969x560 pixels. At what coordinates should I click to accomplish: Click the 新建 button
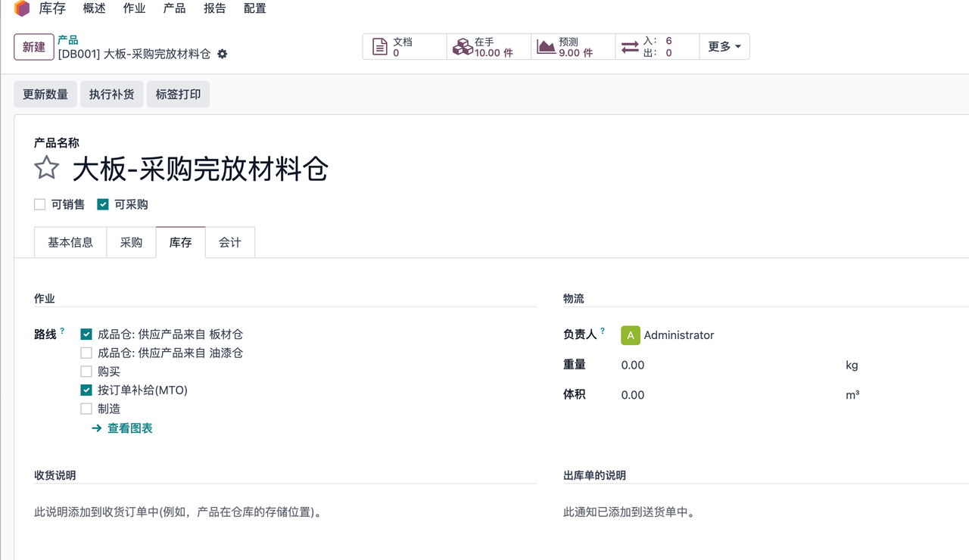click(34, 47)
